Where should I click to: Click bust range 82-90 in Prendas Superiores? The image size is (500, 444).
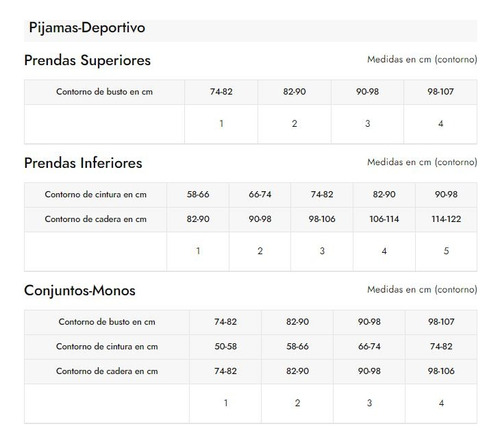[294, 91]
